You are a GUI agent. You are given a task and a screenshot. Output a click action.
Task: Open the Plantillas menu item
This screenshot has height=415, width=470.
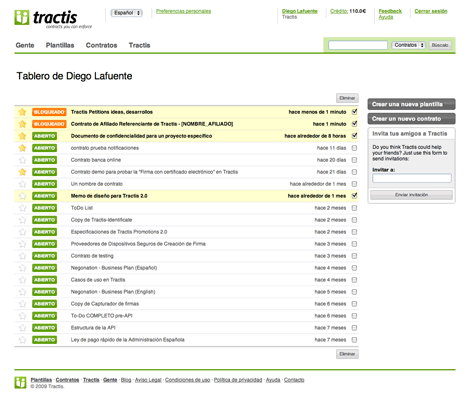point(60,45)
